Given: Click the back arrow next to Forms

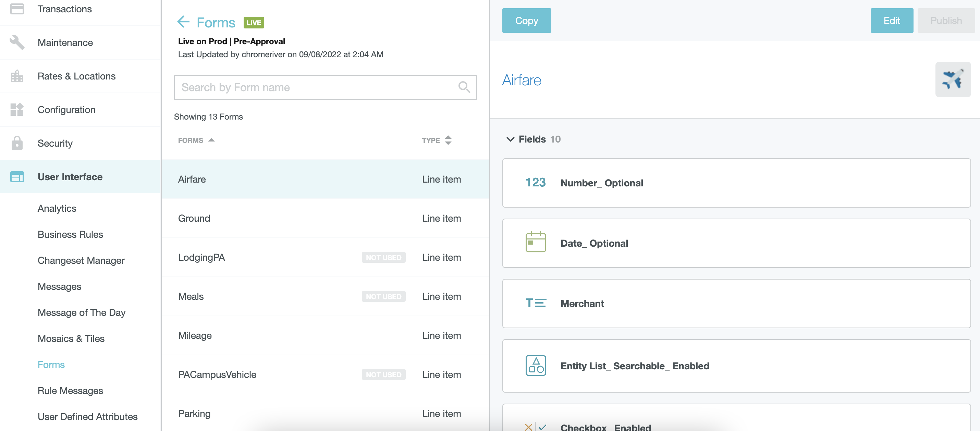Looking at the screenshot, I should 183,22.
